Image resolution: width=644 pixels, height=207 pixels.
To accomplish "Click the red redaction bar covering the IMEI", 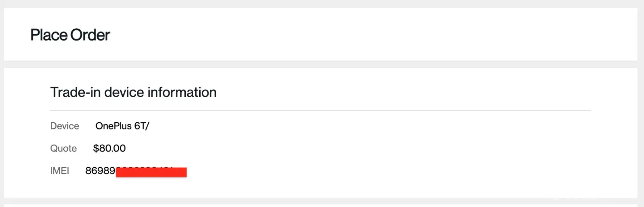I will click(x=151, y=172).
